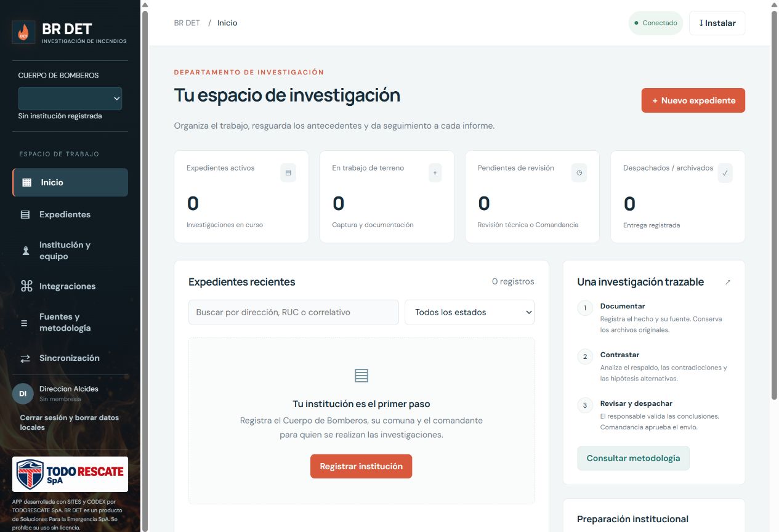Click the Consultar metodología button
The width and height of the screenshot is (779, 532).
pos(633,458)
